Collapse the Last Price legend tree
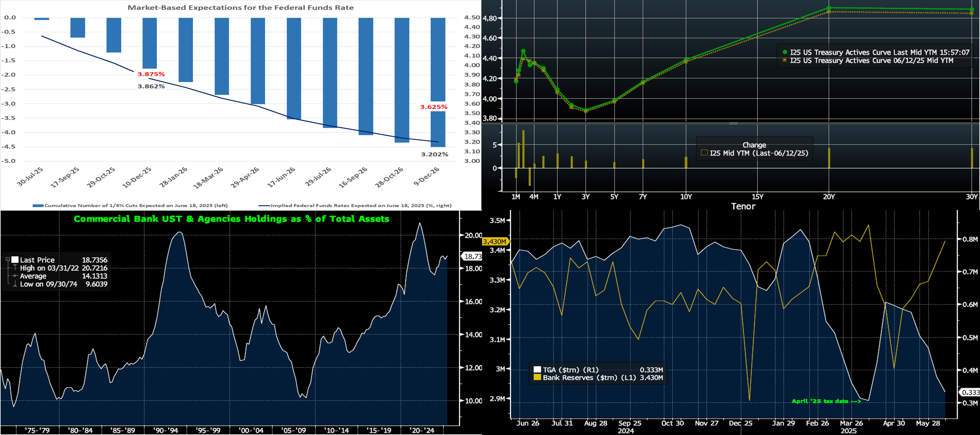Image resolution: width=980 pixels, height=435 pixels. click(7, 260)
